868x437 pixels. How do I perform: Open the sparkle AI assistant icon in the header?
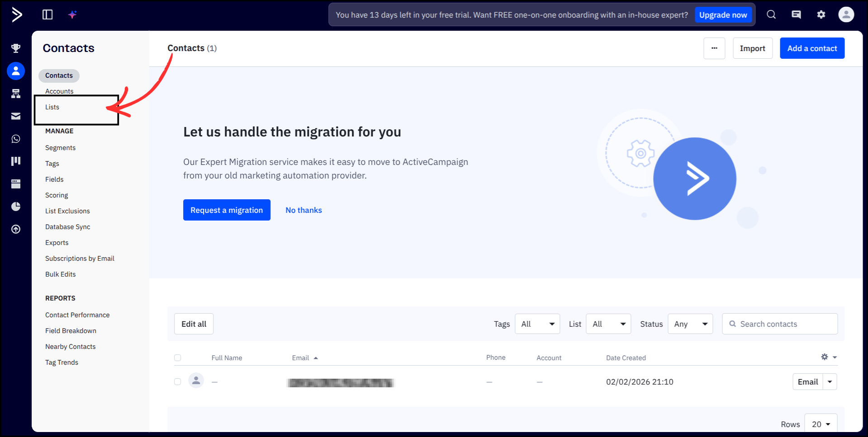pyautogui.click(x=72, y=14)
